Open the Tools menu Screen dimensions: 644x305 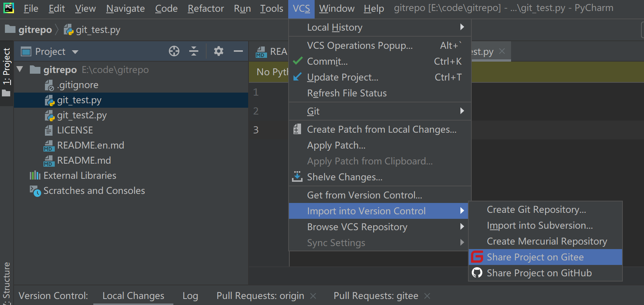(x=272, y=8)
